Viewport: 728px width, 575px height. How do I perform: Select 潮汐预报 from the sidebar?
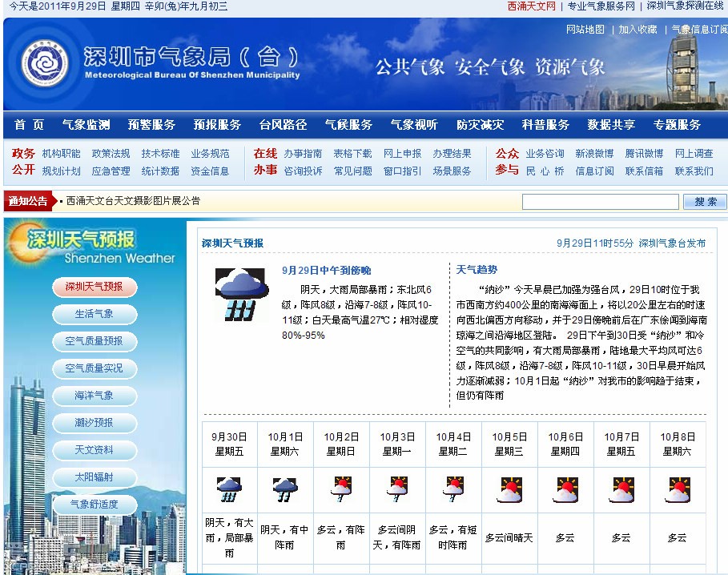click(x=95, y=422)
